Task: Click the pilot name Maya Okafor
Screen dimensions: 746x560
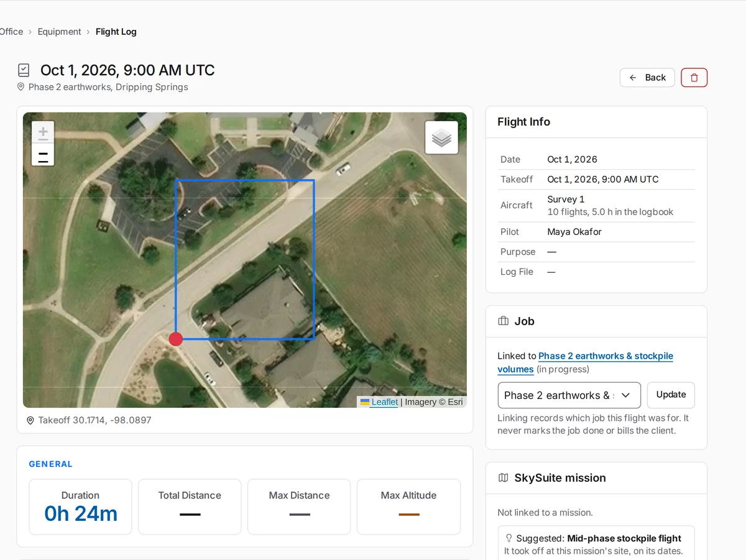Action: point(574,232)
